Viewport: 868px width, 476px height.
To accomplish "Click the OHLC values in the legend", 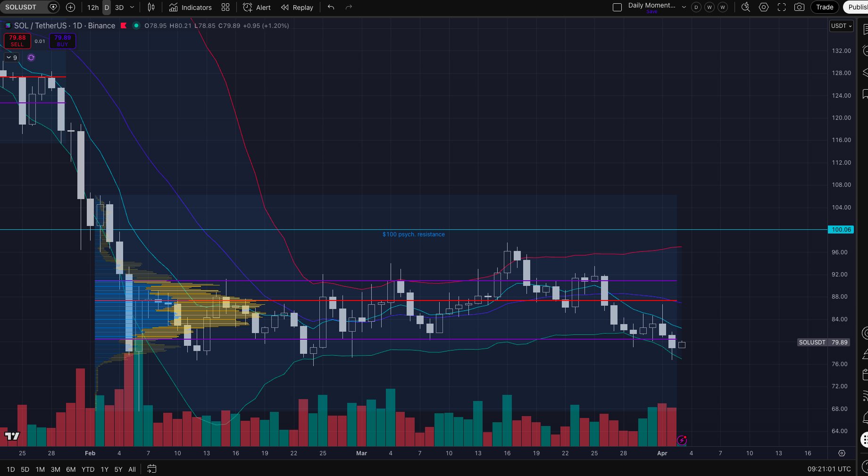I will [x=217, y=25].
